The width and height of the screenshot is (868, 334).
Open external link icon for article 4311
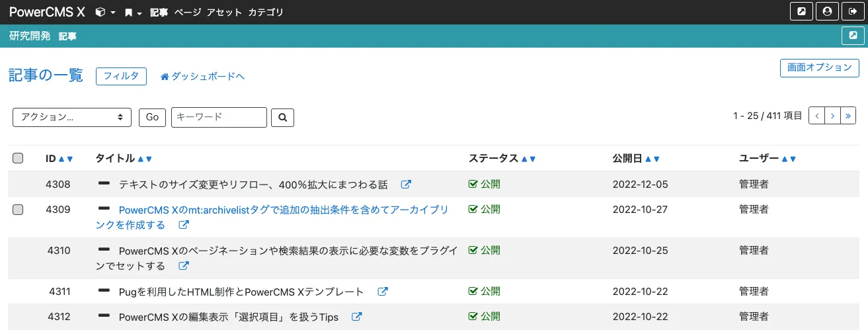(x=382, y=292)
